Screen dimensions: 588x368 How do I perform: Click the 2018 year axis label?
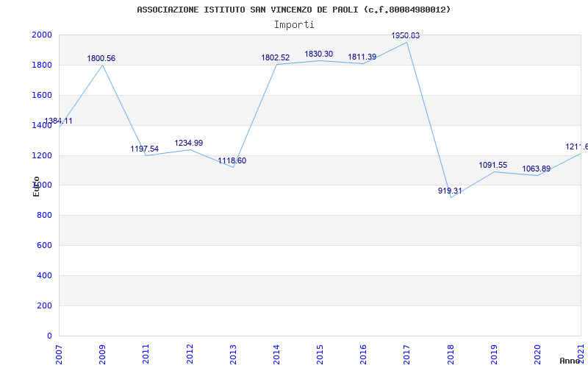[x=451, y=354]
